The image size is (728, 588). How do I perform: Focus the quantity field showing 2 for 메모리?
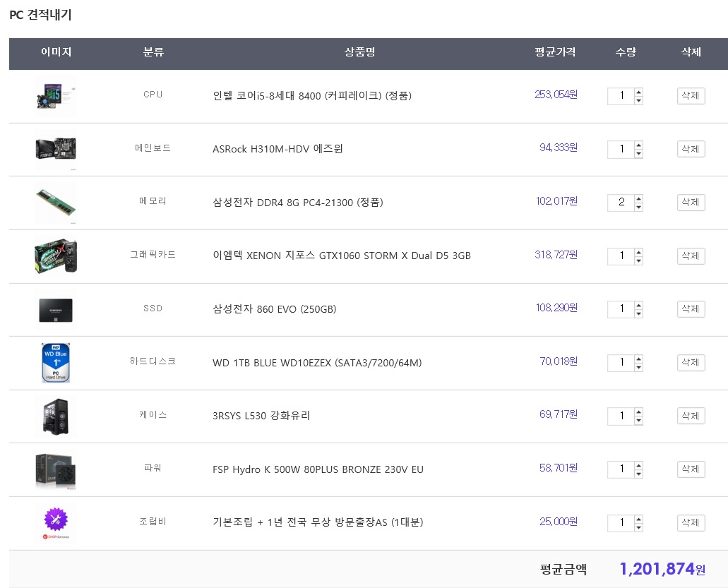tap(621, 203)
